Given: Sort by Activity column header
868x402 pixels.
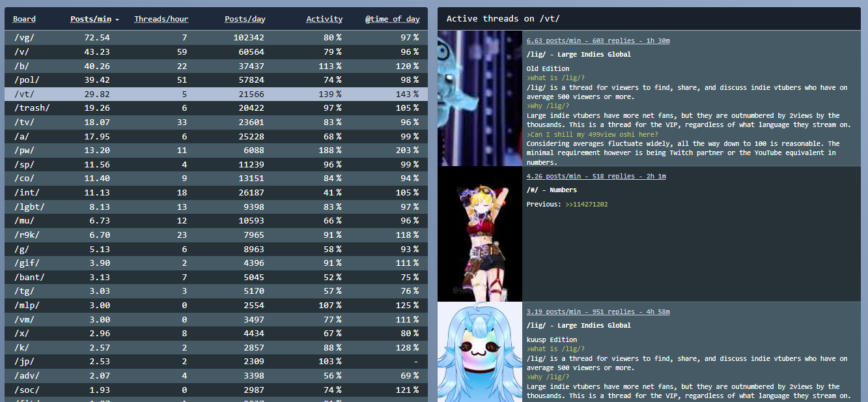Looking at the screenshot, I should coord(324,19).
